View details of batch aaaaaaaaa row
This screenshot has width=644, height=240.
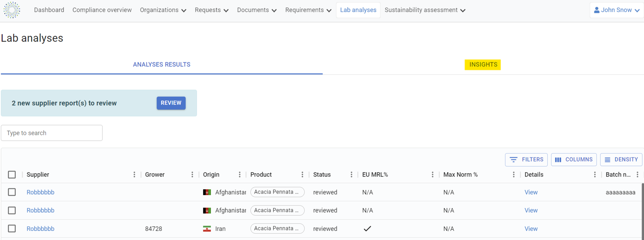pyautogui.click(x=531, y=192)
